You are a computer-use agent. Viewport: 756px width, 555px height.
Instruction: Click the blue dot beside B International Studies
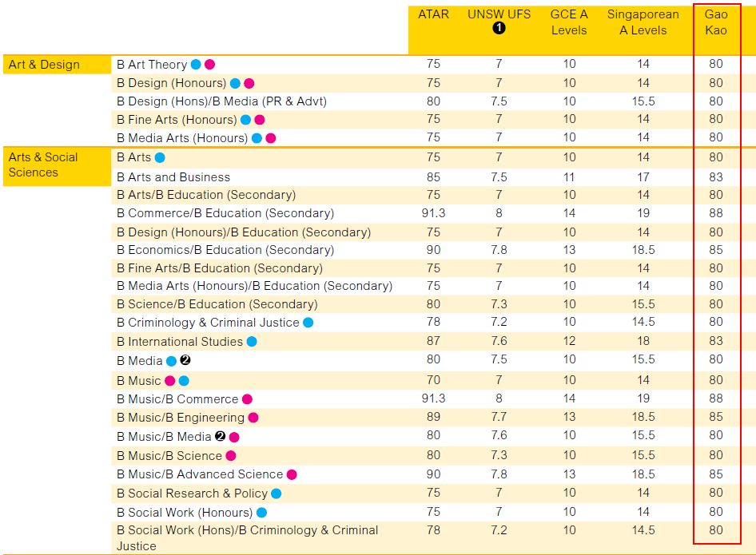tap(252, 342)
